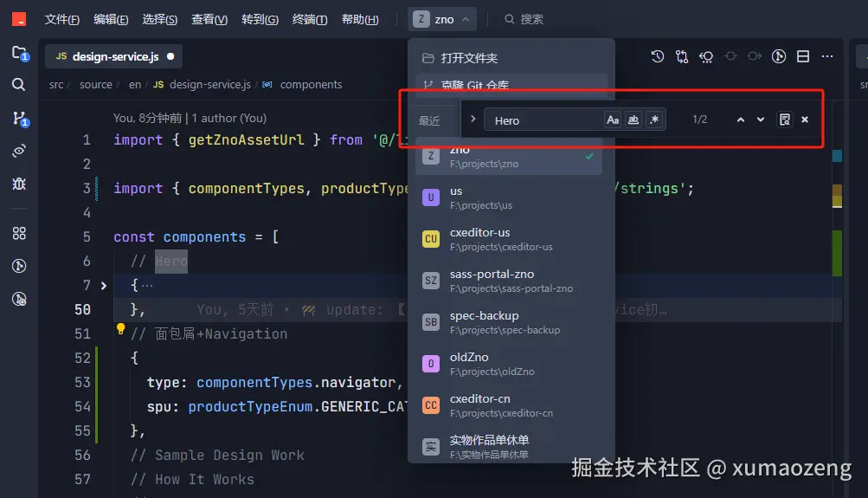The height and width of the screenshot is (498, 868).
Task: Switch to the oldZno recent project
Action: 509,364
